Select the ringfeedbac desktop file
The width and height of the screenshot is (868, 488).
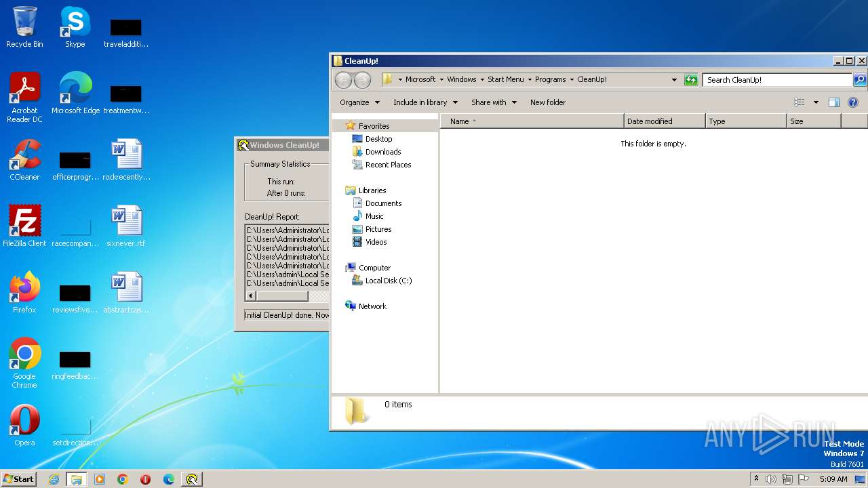75,365
